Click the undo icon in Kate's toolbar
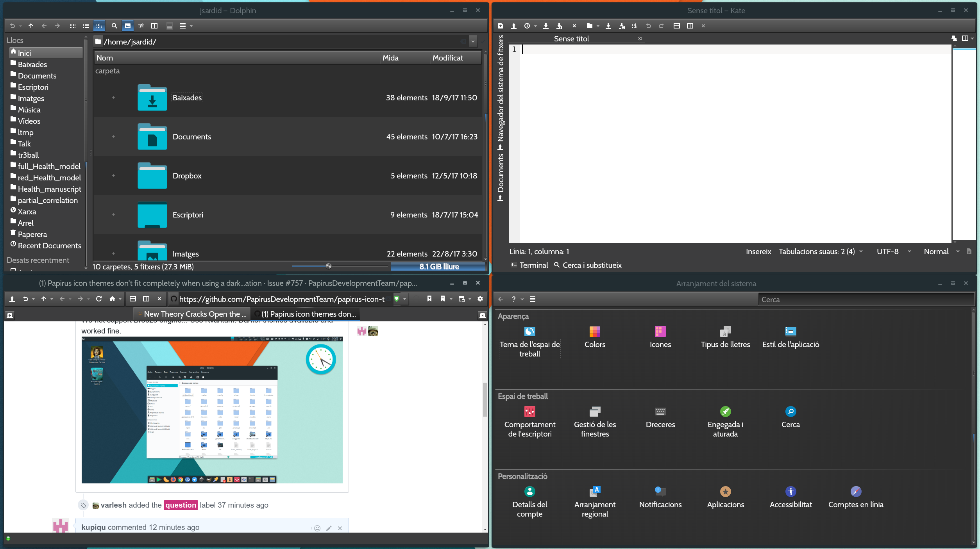 coord(649,26)
